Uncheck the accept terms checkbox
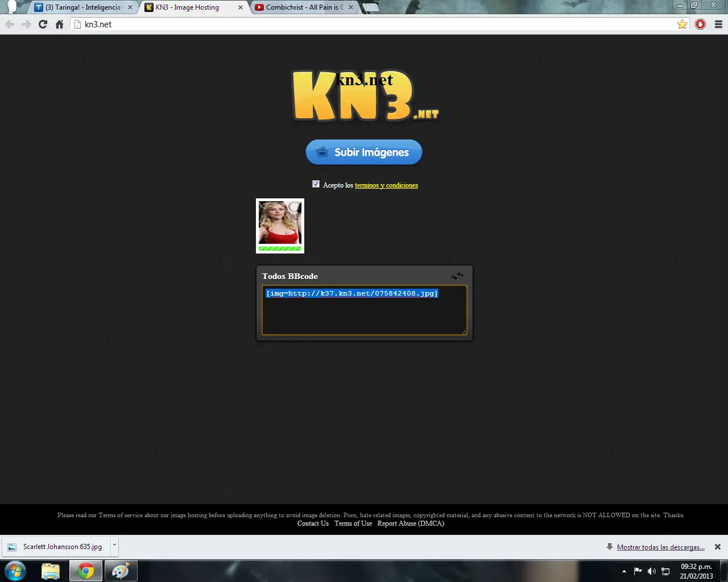Screen dimensions: 728x582 click(x=316, y=184)
